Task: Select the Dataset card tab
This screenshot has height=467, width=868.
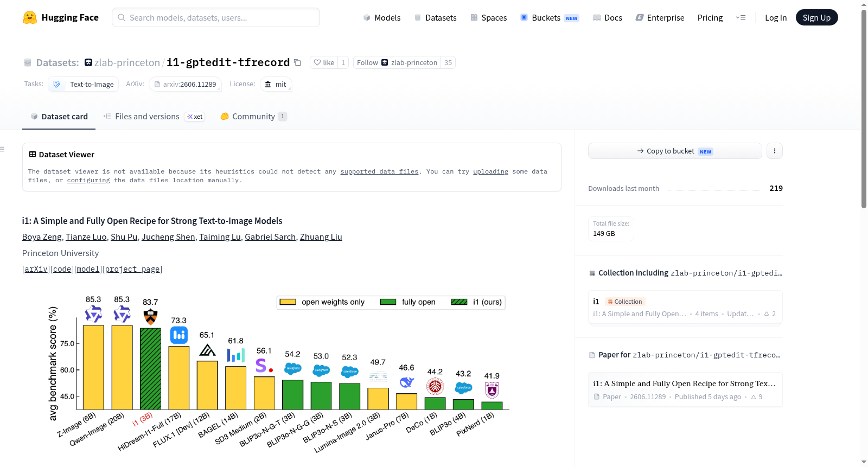Action: pyautogui.click(x=59, y=117)
